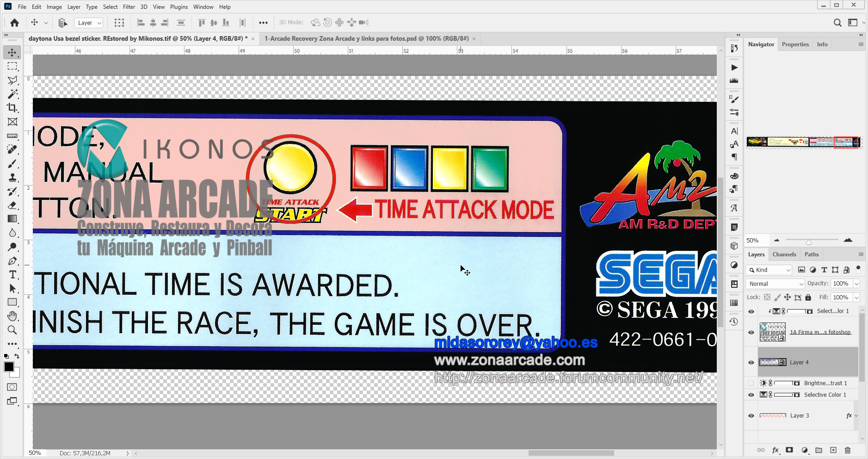Switch to the Arcade Recovery document tab
Viewport: 868px width, 459px height.
tap(366, 39)
